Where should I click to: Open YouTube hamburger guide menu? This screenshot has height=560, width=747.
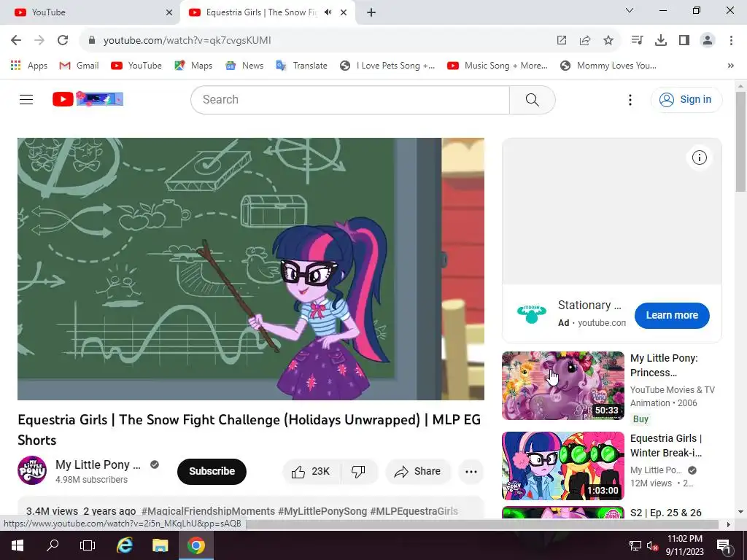[x=26, y=99]
